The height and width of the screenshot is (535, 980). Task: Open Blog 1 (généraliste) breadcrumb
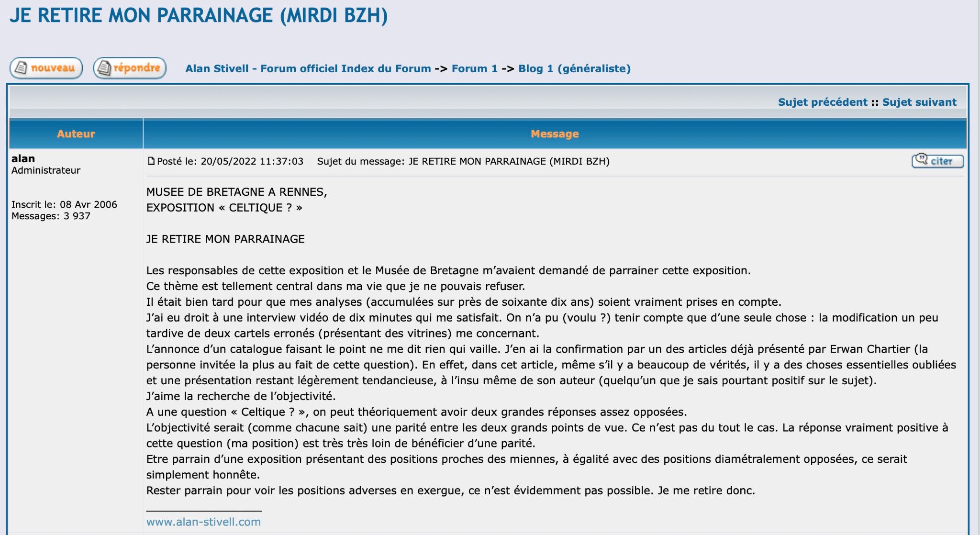click(574, 68)
